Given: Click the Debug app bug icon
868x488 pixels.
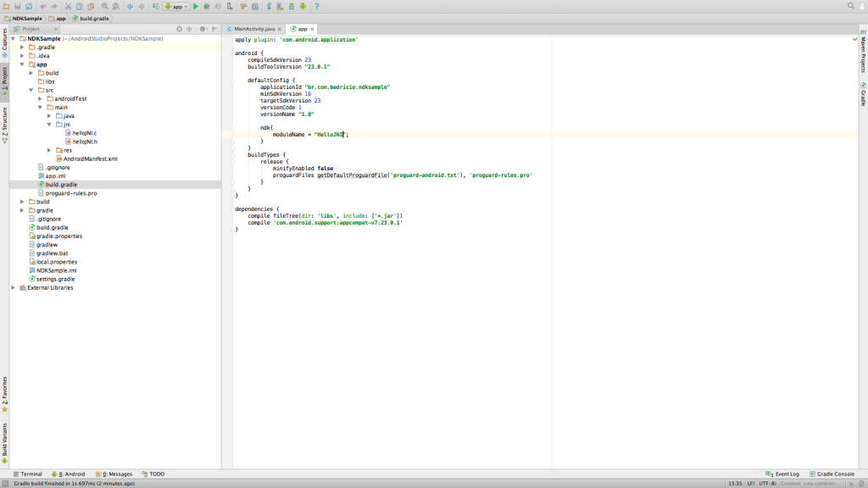Looking at the screenshot, I should (207, 6).
